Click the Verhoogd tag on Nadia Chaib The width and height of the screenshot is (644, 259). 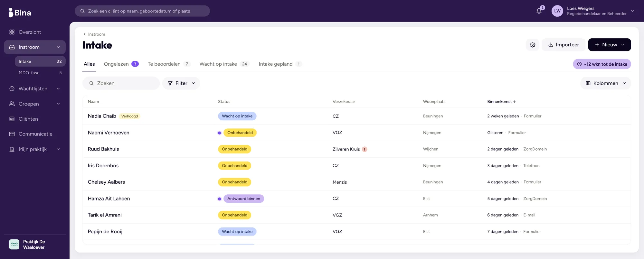point(129,116)
